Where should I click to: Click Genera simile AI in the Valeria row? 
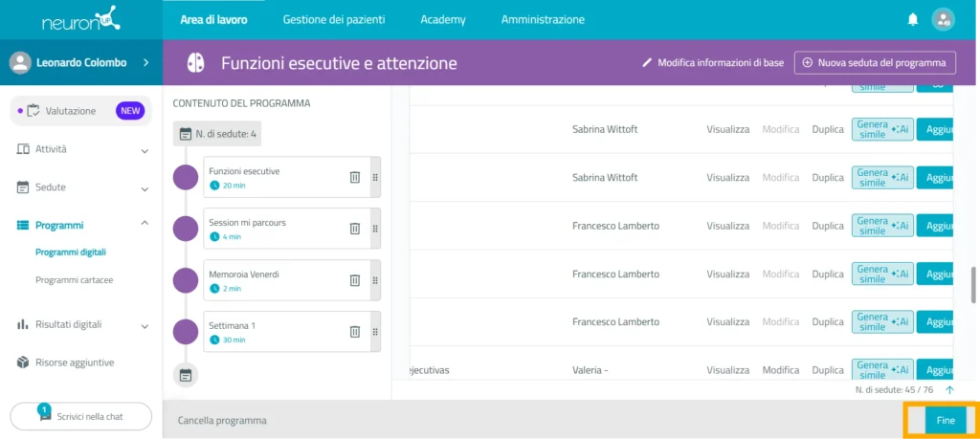point(882,370)
